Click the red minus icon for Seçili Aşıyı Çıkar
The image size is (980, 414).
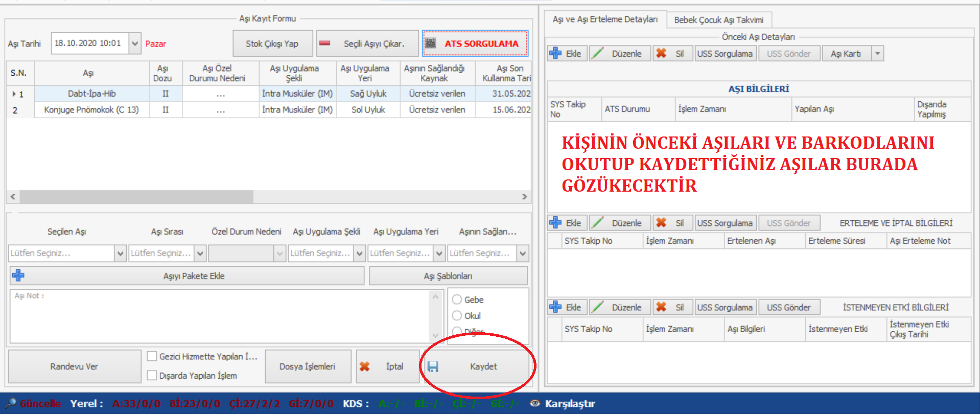coord(324,43)
